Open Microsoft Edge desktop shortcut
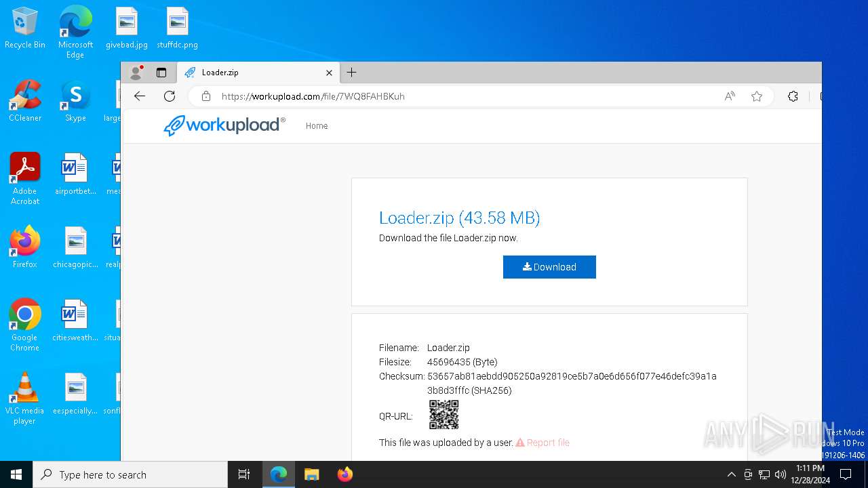The height and width of the screenshot is (488, 868). point(75,32)
